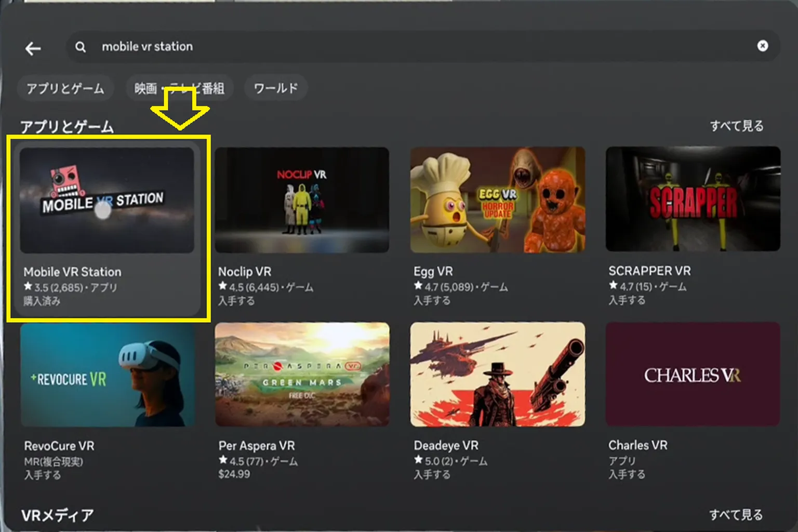The height and width of the screenshot is (532, 798).
Task: Click the 'RevoCure VR' title text
Action: 59,446
